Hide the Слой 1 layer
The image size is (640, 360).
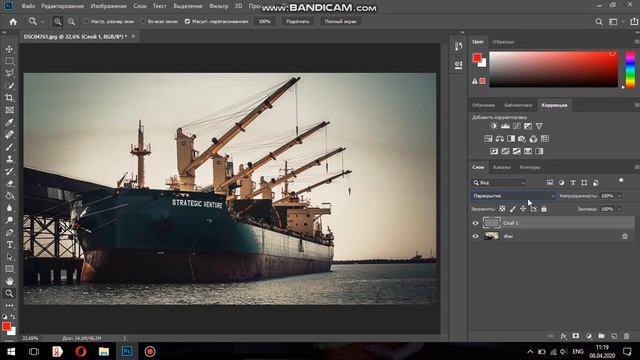475,223
